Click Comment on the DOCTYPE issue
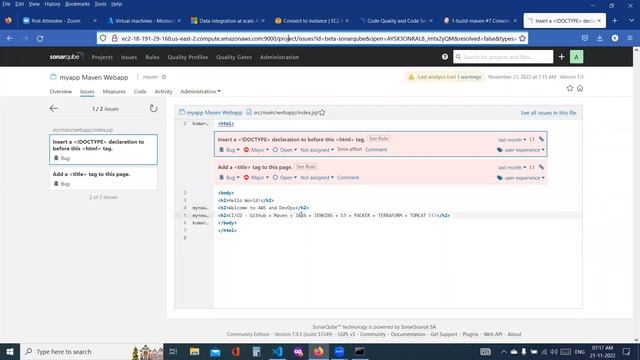The height and width of the screenshot is (360, 640). pos(376,149)
